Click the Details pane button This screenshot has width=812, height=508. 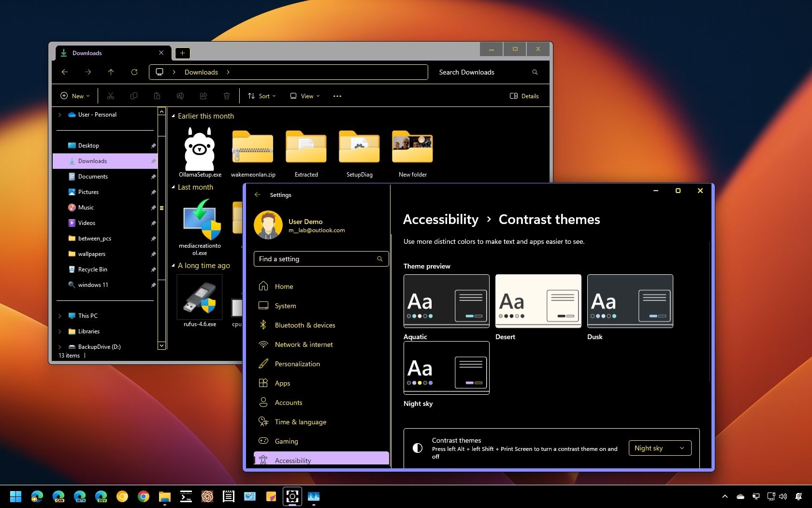tap(524, 96)
